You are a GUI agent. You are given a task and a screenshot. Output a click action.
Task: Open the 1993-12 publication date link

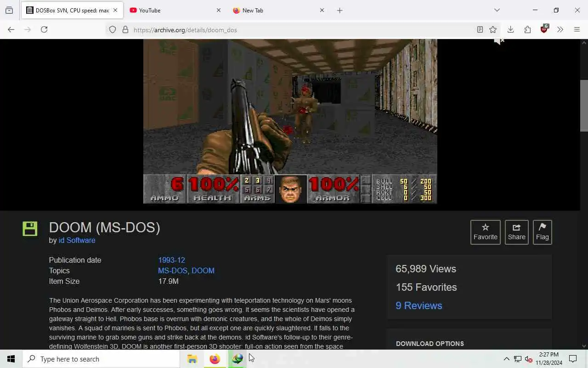pyautogui.click(x=171, y=260)
